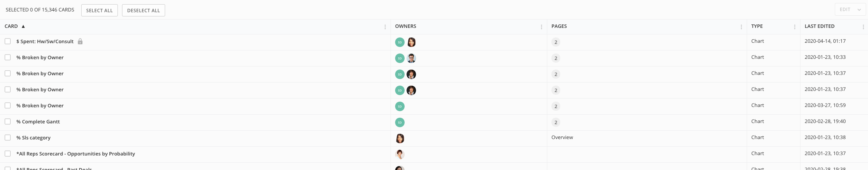Open Overview page link for % Sls category
The width and height of the screenshot is (868, 170).
(x=562, y=138)
